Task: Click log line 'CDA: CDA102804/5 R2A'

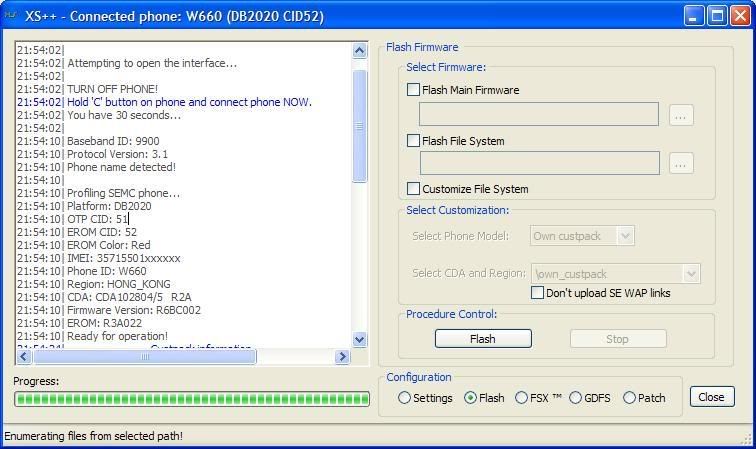Action: point(129,298)
